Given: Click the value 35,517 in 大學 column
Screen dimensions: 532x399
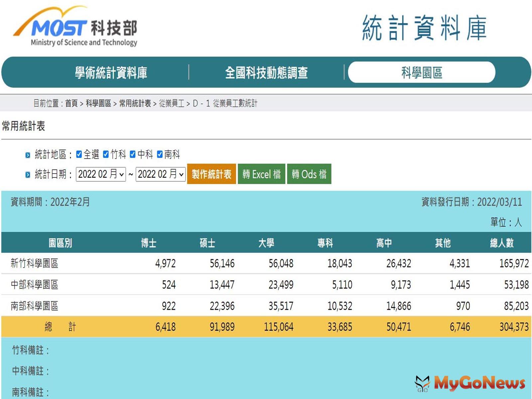Looking at the screenshot, I should coord(281,306).
